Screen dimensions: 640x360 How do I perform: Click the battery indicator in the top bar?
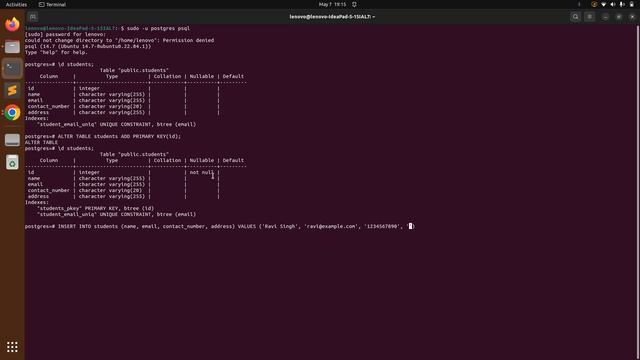tap(631, 4)
